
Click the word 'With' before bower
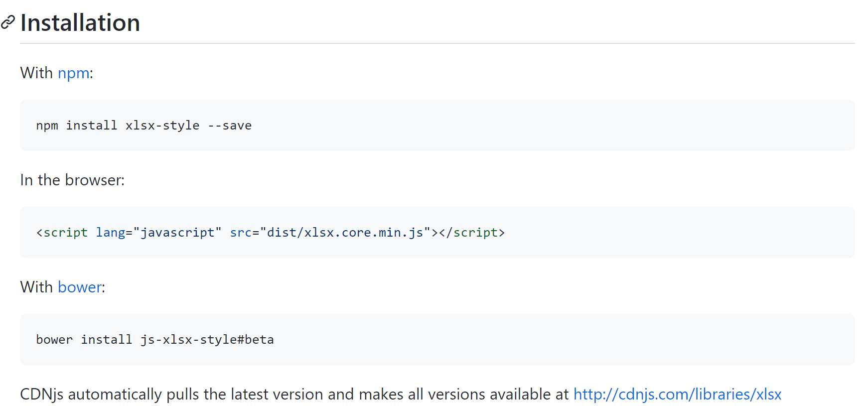36,287
